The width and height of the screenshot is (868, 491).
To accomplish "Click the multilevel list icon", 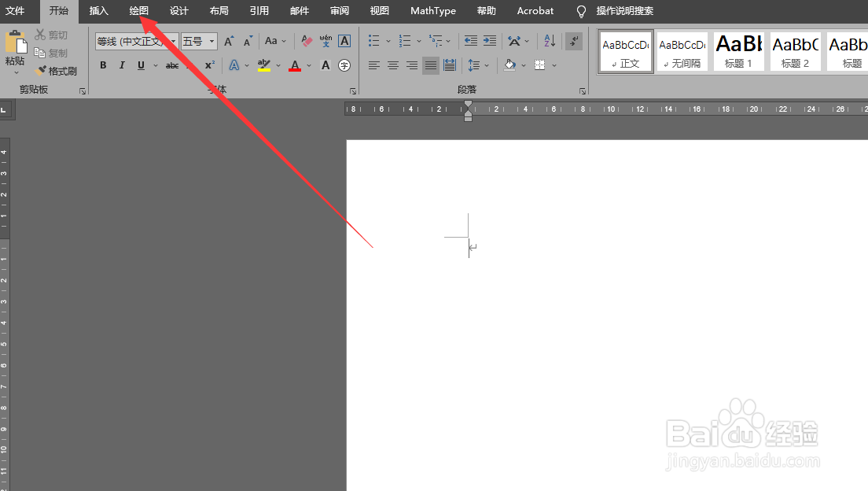I will coord(436,41).
